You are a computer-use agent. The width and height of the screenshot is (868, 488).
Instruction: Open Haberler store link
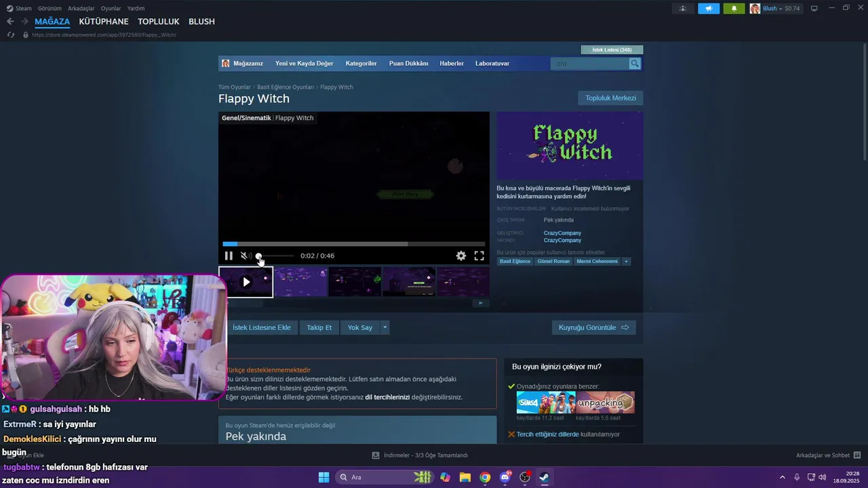pos(452,63)
